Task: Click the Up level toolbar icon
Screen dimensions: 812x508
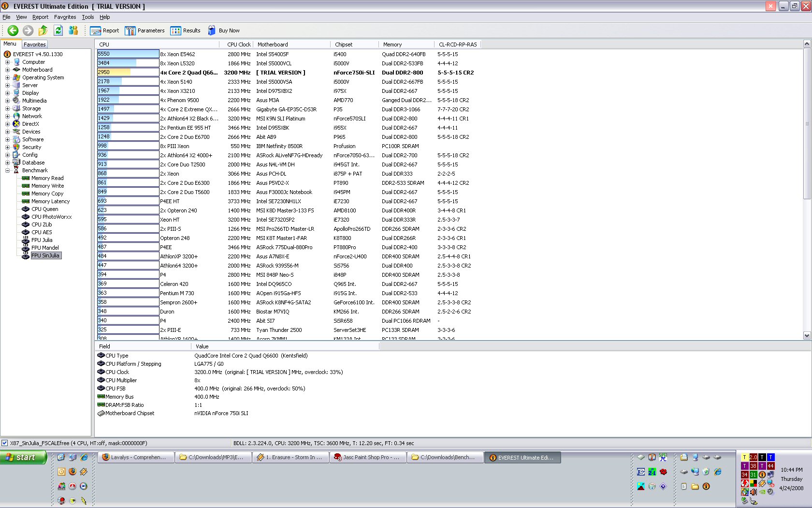Action: pyautogui.click(x=43, y=30)
